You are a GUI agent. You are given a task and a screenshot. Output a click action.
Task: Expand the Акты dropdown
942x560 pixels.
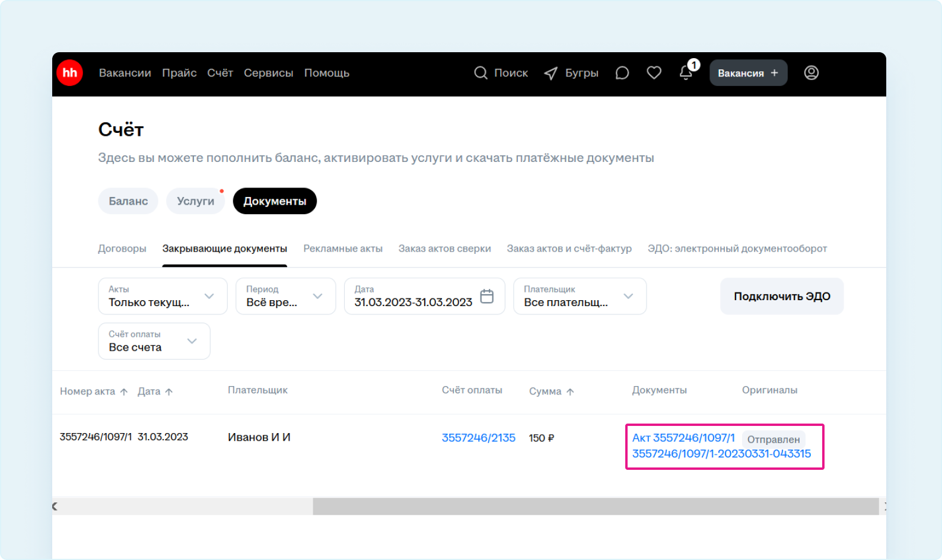(x=163, y=296)
